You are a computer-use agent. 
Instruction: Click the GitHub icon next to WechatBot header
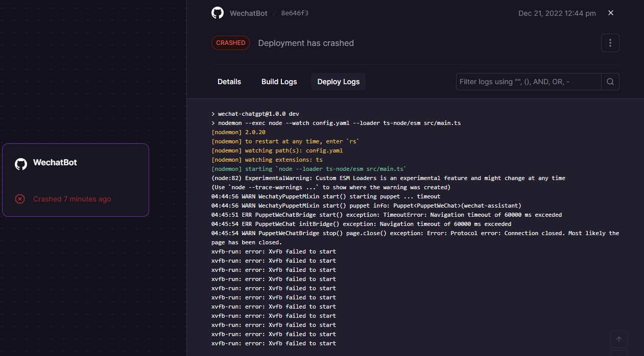tap(218, 13)
